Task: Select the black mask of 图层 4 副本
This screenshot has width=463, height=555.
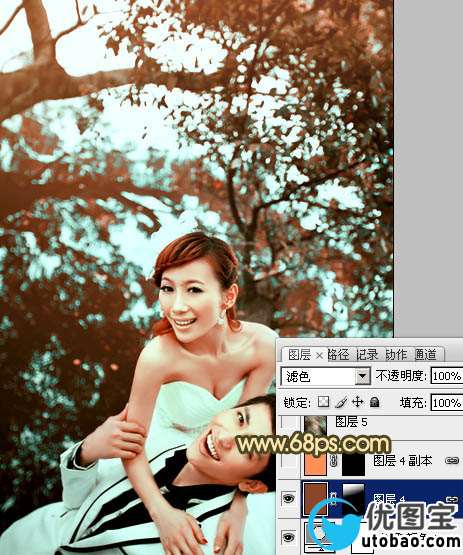Action: 353,462
